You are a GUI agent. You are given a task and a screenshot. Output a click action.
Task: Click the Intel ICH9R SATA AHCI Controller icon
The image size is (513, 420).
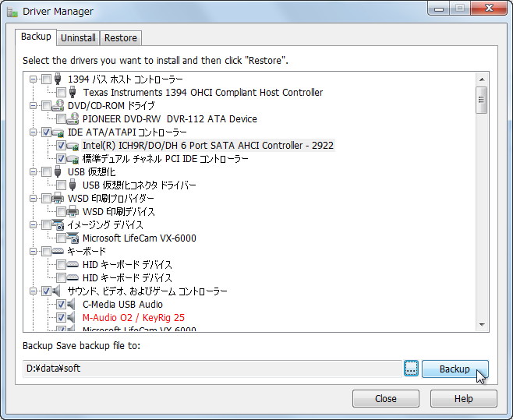click(73, 146)
